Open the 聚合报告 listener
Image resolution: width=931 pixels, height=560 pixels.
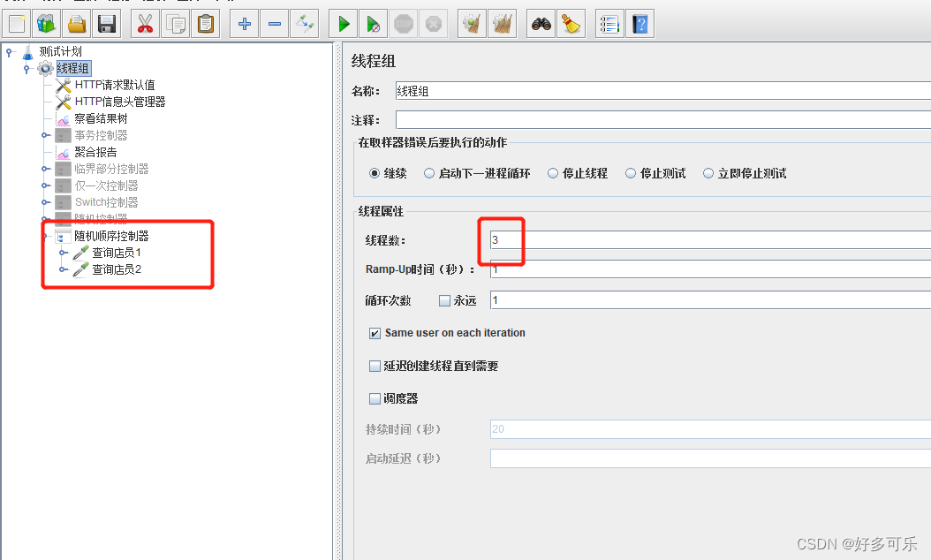pyautogui.click(x=95, y=152)
